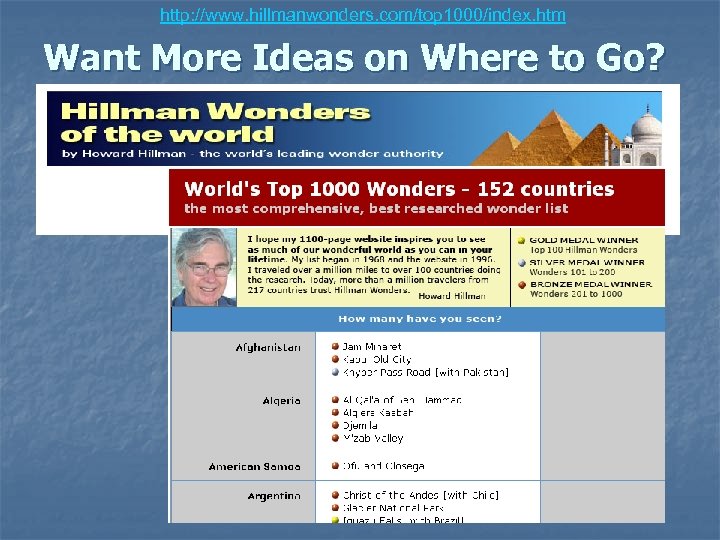Open the Christ of the Andes entry

click(421, 495)
